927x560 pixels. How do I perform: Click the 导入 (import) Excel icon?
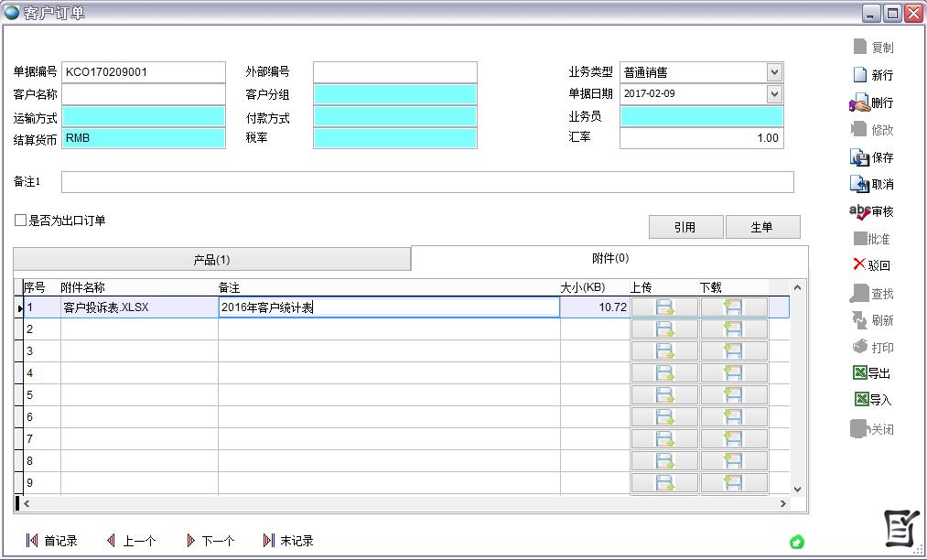(x=860, y=400)
